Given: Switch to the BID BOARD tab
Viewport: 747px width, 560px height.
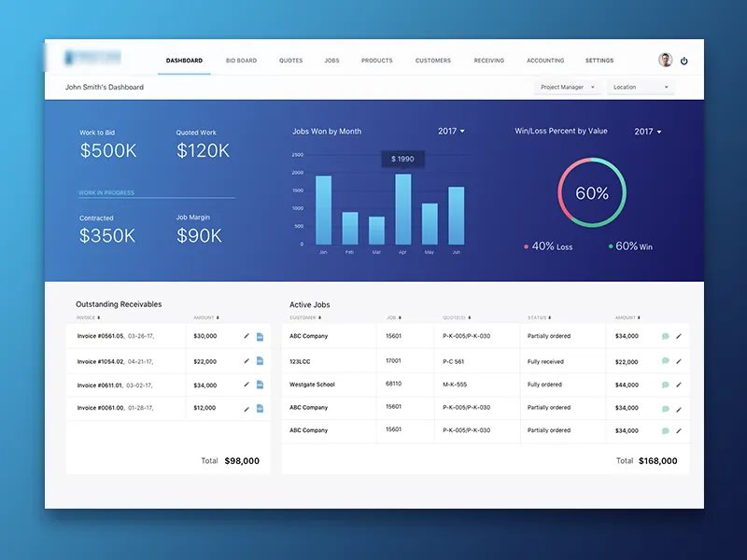Looking at the screenshot, I should click(x=241, y=60).
